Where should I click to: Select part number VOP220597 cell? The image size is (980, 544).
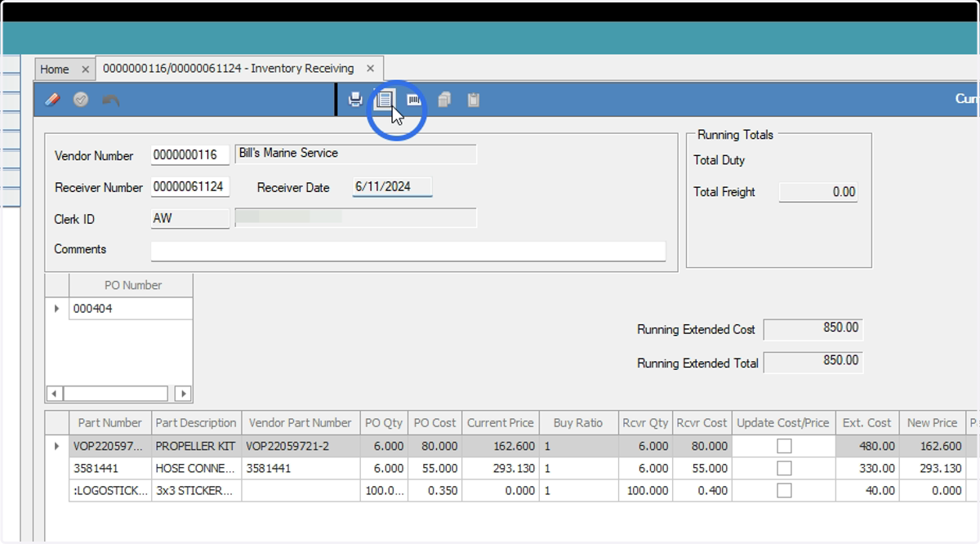click(110, 446)
